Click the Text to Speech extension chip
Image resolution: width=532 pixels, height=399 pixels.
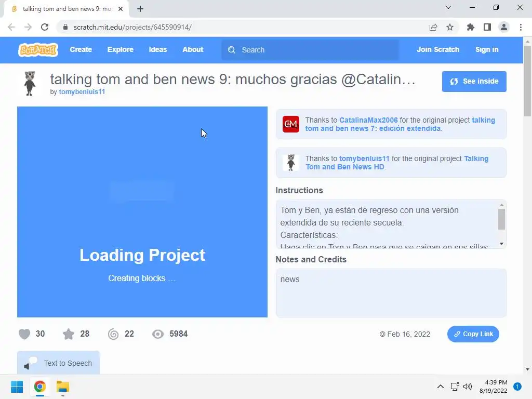(58, 363)
